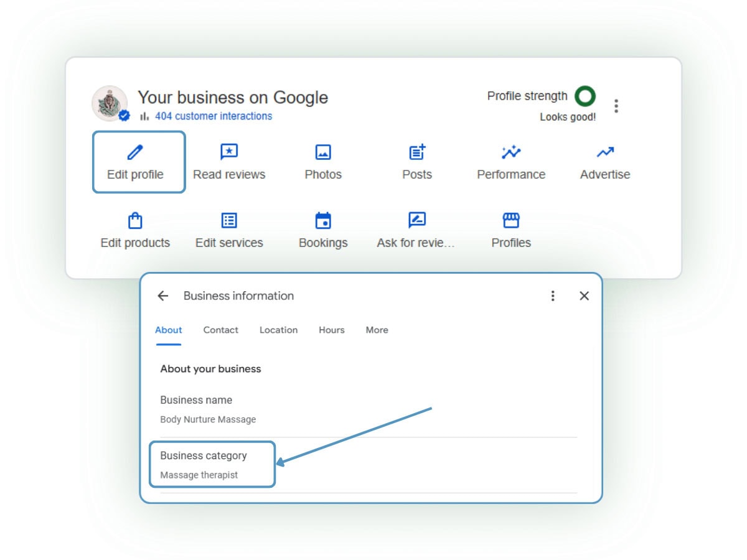Go back using the Business information arrow
Image resolution: width=747 pixels, height=560 pixels.
click(x=163, y=296)
